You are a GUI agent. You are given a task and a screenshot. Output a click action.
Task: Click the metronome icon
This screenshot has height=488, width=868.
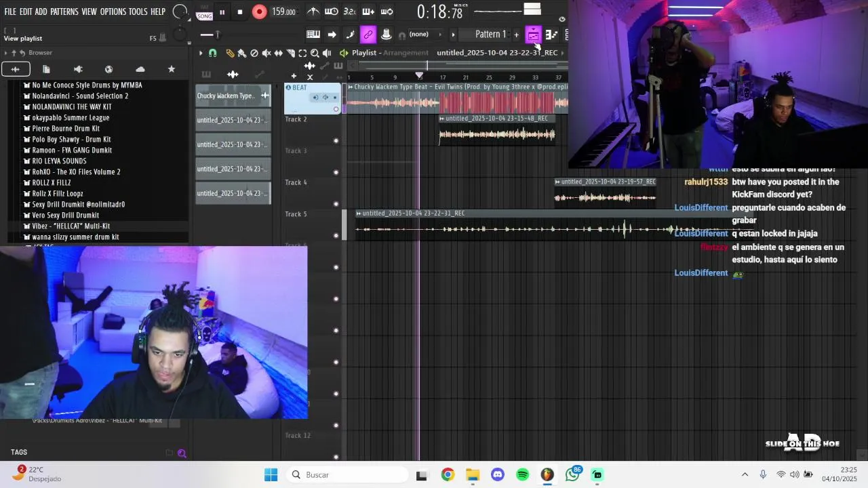pyautogui.click(x=313, y=12)
